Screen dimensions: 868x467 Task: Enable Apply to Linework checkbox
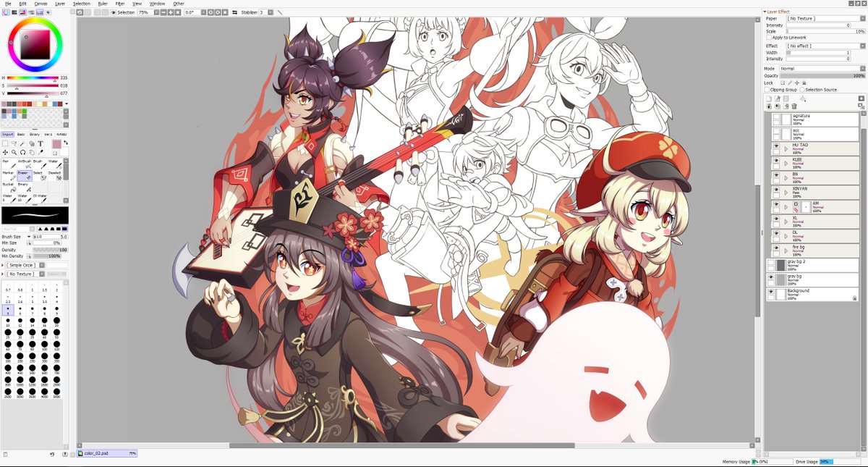pos(769,38)
